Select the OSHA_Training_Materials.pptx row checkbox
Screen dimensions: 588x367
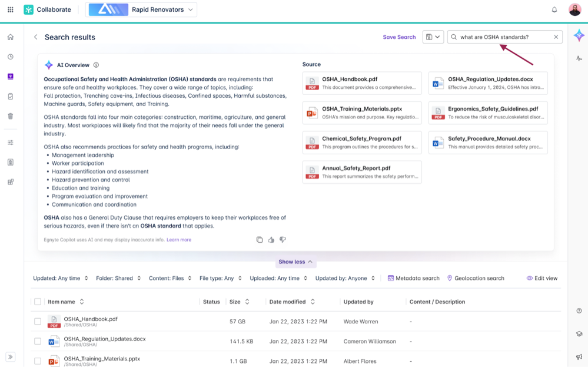(x=38, y=361)
